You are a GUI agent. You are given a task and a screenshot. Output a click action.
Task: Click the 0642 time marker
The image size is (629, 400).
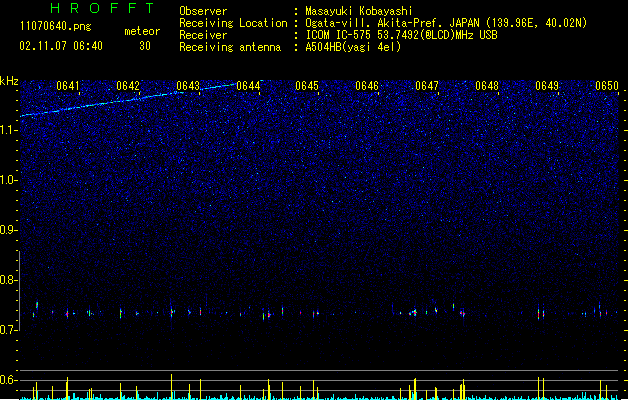click(128, 86)
